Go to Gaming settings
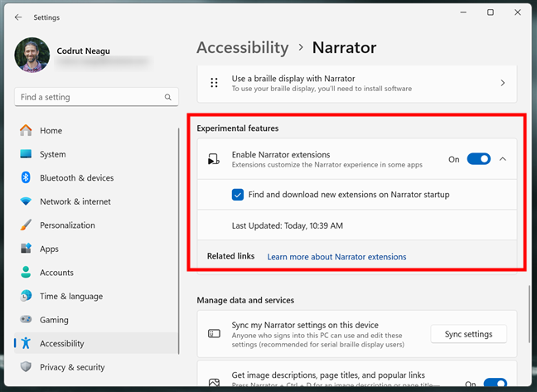 96,319
